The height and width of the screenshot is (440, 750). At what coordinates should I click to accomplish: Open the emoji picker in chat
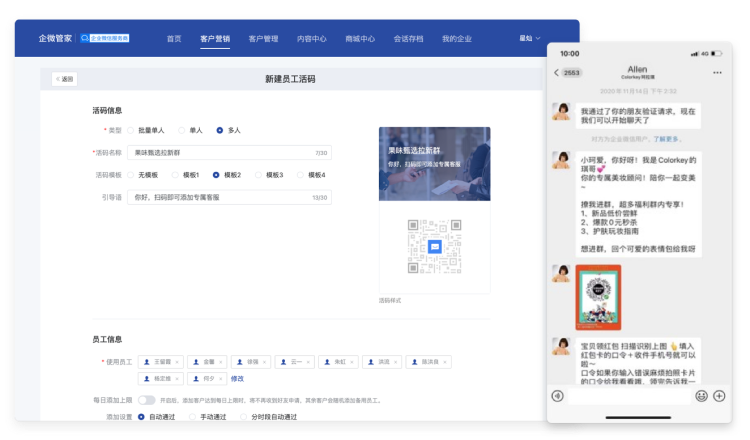pyautogui.click(x=702, y=395)
